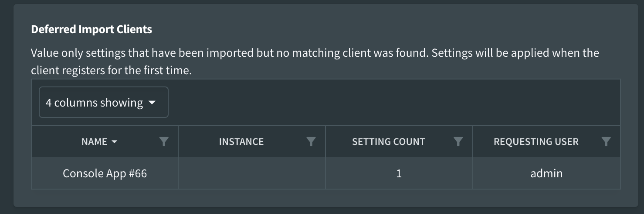Click empty Instance cell for Console App #66
644x214 pixels.
coord(251,173)
